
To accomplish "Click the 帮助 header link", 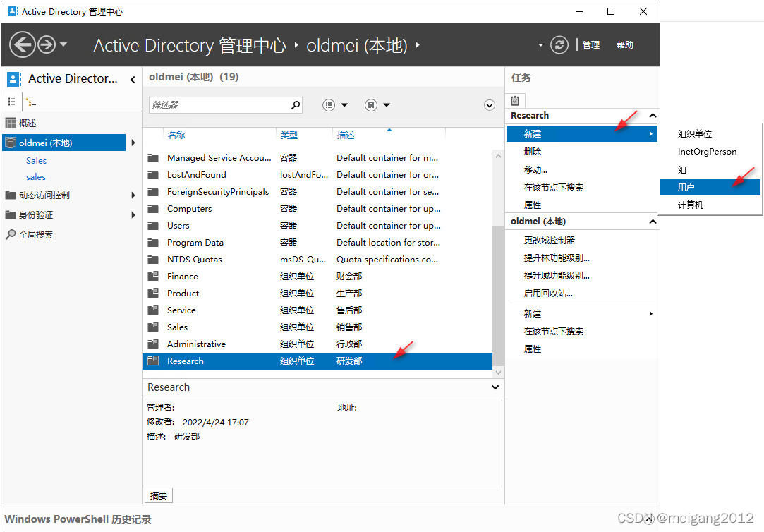I will pos(625,45).
